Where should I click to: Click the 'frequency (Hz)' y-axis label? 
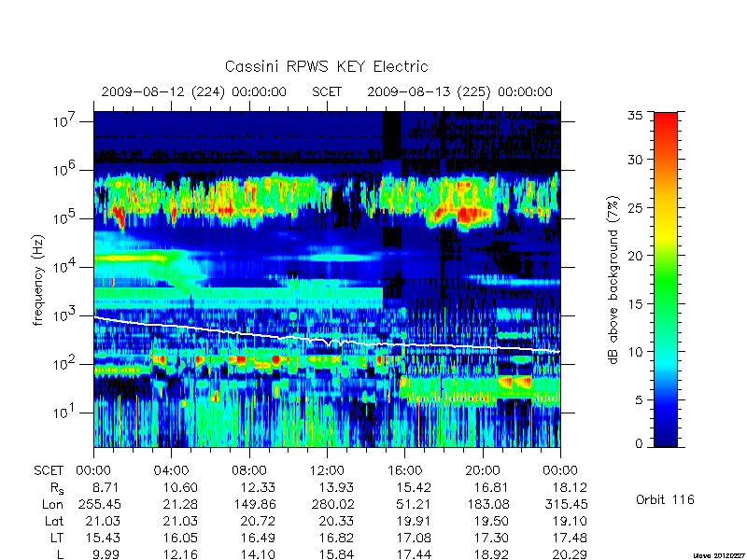tap(38, 280)
